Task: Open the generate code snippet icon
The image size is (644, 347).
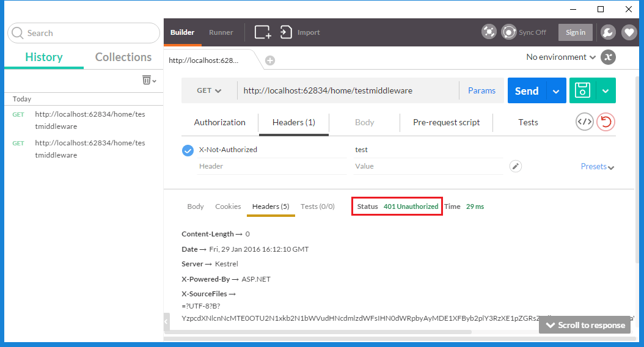Action: 585,122
